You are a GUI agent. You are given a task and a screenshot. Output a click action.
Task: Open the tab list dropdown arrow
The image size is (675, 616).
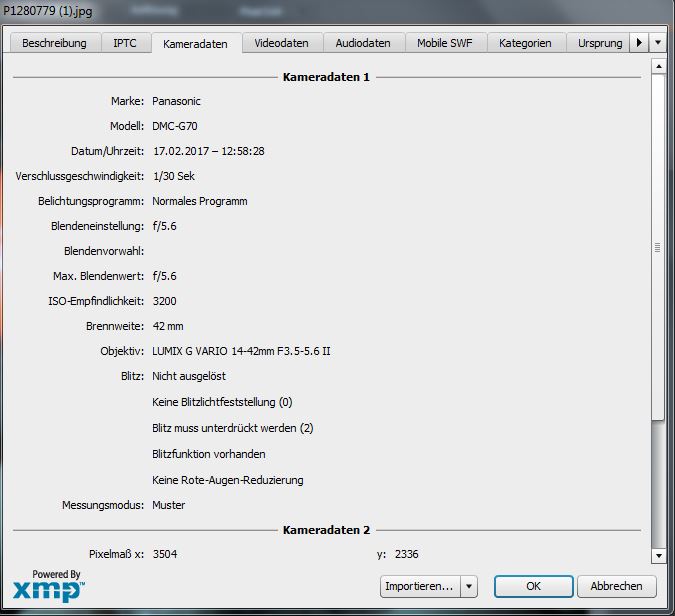657,43
